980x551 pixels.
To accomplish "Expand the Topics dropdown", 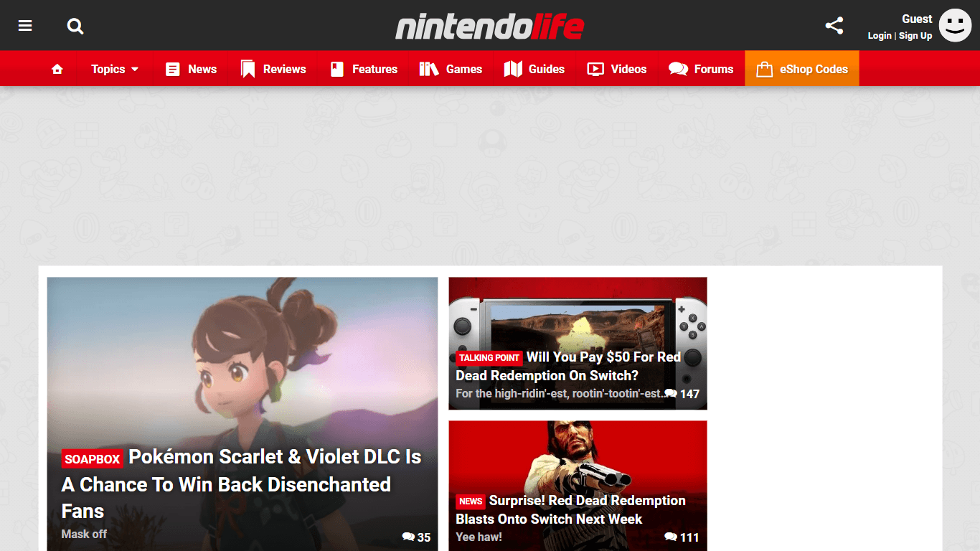I will pyautogui.click(x=115, y=69).
